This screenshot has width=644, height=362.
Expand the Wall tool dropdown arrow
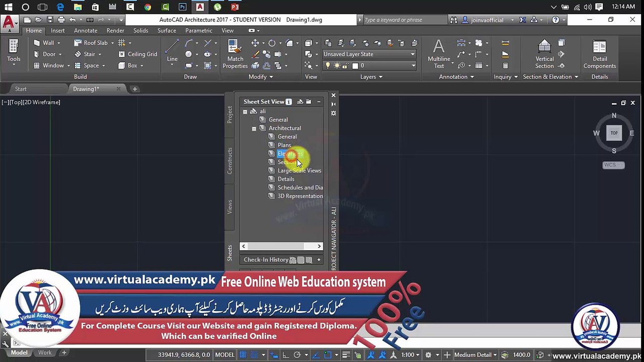coord(59,43)
